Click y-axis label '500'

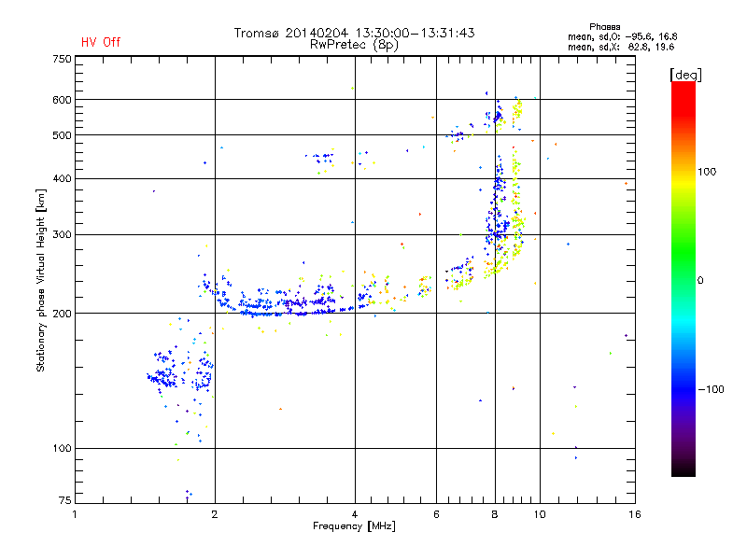(x=62, y=135)
